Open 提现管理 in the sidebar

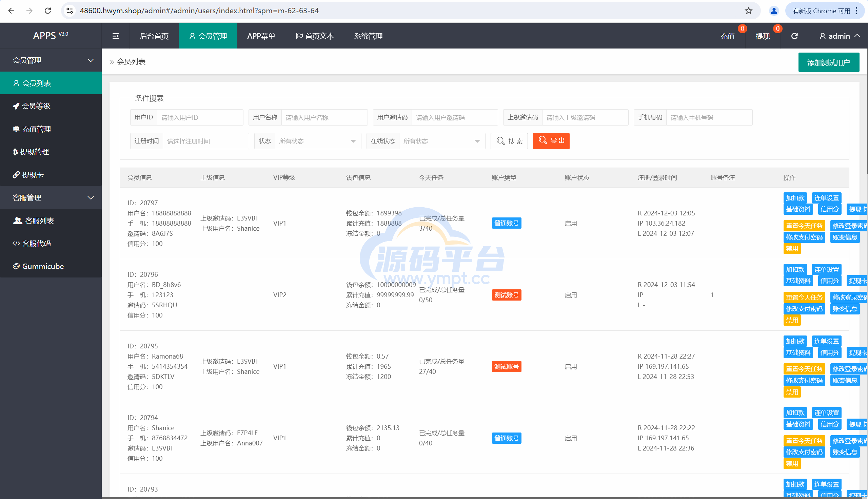[51, 152]
